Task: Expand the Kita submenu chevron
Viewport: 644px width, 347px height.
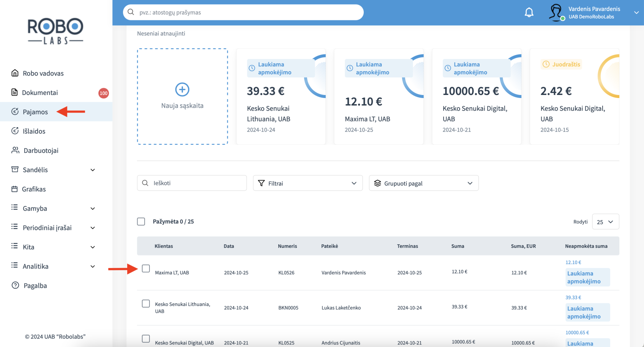Action: [93, 247]
